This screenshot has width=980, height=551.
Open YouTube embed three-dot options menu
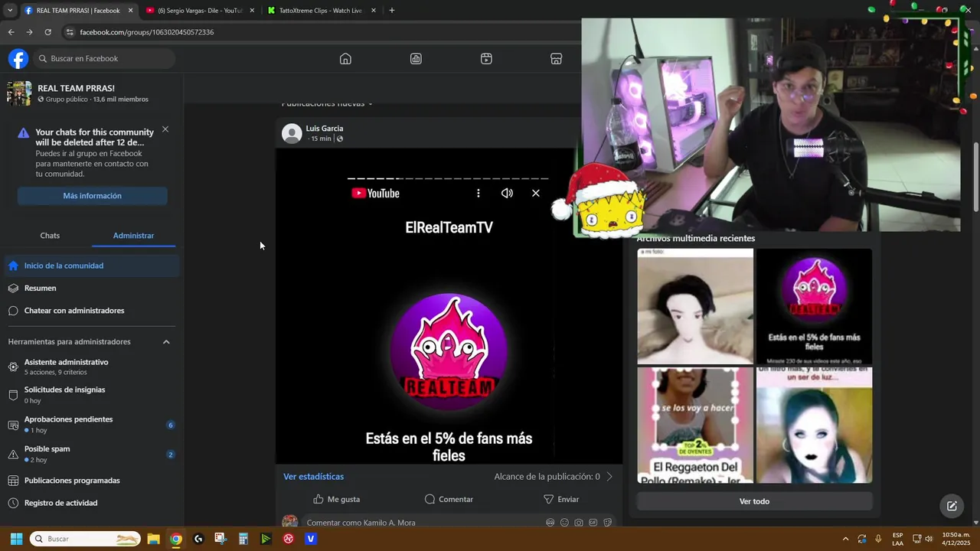479,194
